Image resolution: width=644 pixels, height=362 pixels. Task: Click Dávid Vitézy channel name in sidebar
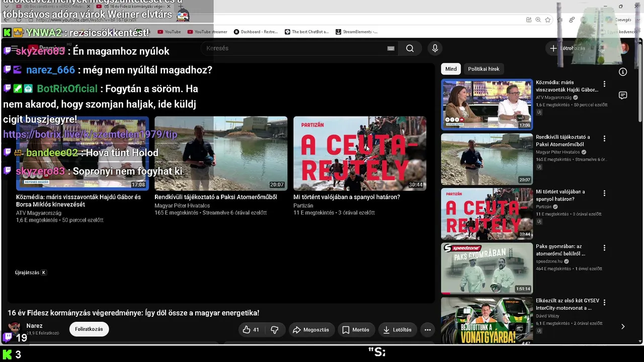[547, 316]
